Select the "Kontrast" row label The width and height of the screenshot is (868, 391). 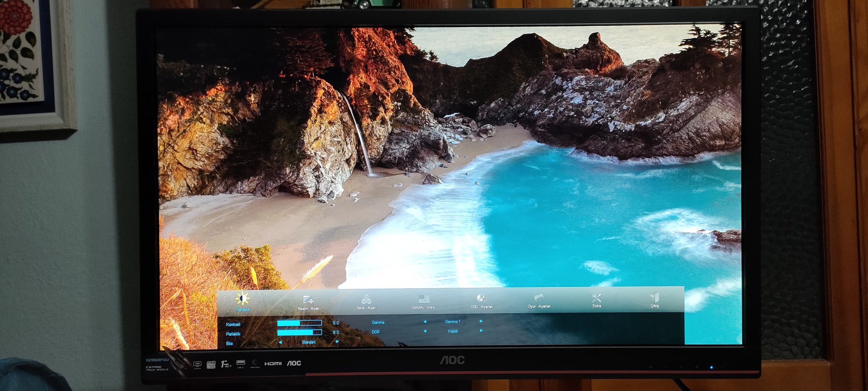tap(233, 324)
